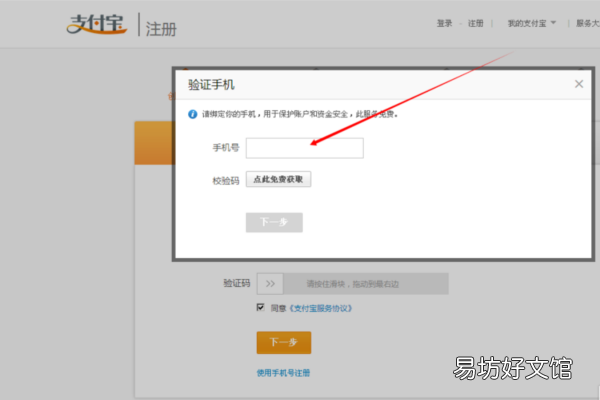The width and height of the screenshot is (600, 400).
Task: Click the 登录 link in header
Action: (x=444, y=23)
